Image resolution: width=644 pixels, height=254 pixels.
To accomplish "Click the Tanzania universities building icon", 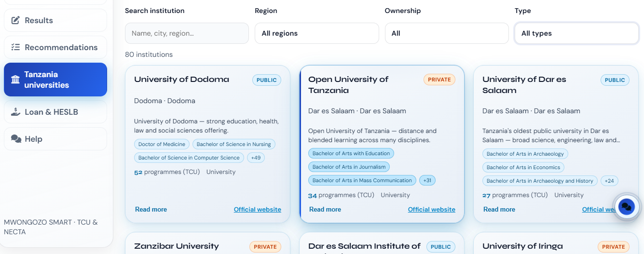I will pos(15,80).
